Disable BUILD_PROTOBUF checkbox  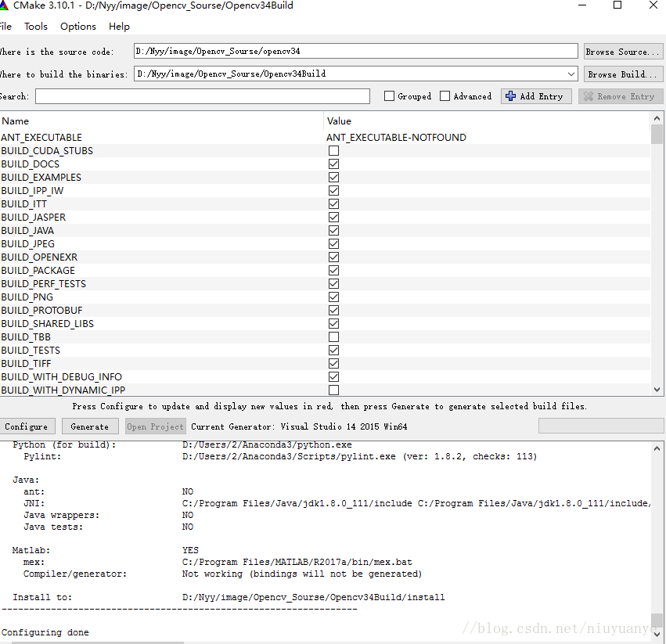334,311
